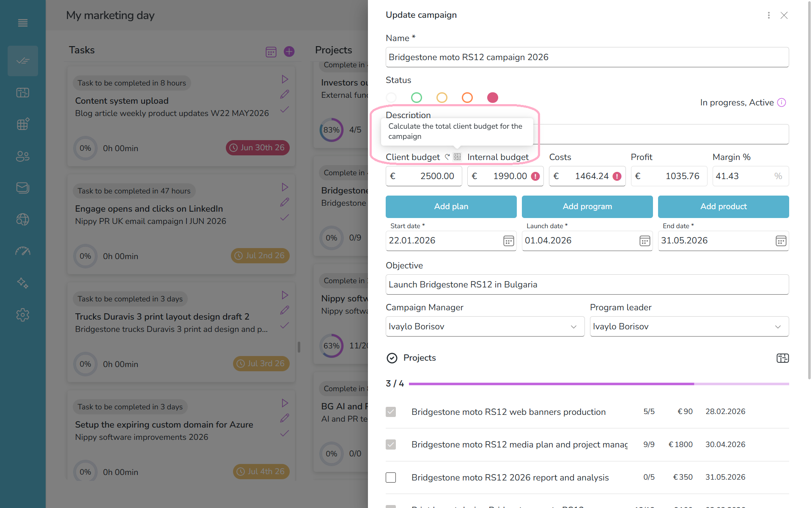Edit the Setup expiring custom domain task
The height and width of the screenshot is (508, 812).
point(285,418)
